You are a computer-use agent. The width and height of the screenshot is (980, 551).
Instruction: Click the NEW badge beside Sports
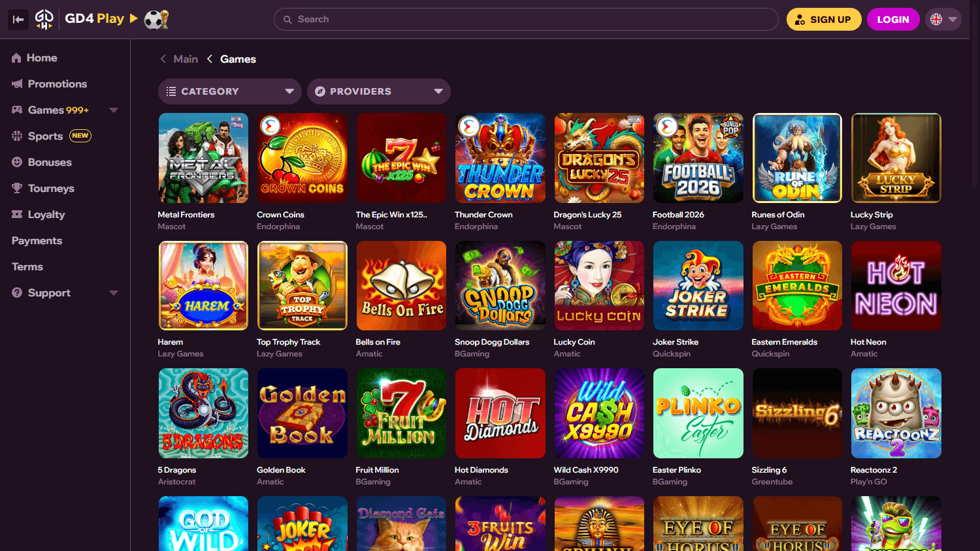click(80, 136)
